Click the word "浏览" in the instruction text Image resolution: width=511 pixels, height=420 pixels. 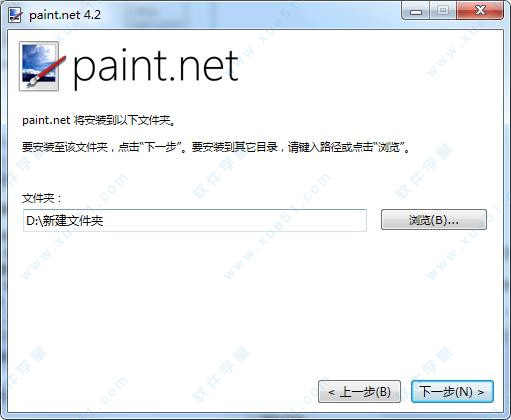[389, 147]
